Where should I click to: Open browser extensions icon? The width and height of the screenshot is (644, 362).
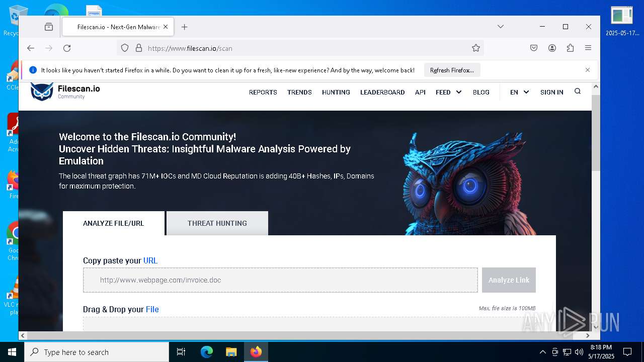570,48
